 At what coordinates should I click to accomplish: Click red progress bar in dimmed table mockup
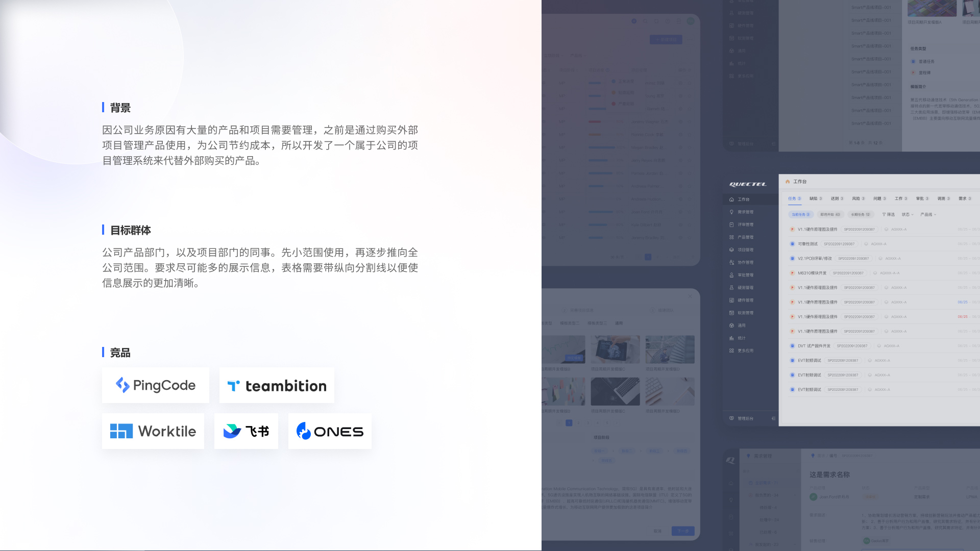click(594, 121)
